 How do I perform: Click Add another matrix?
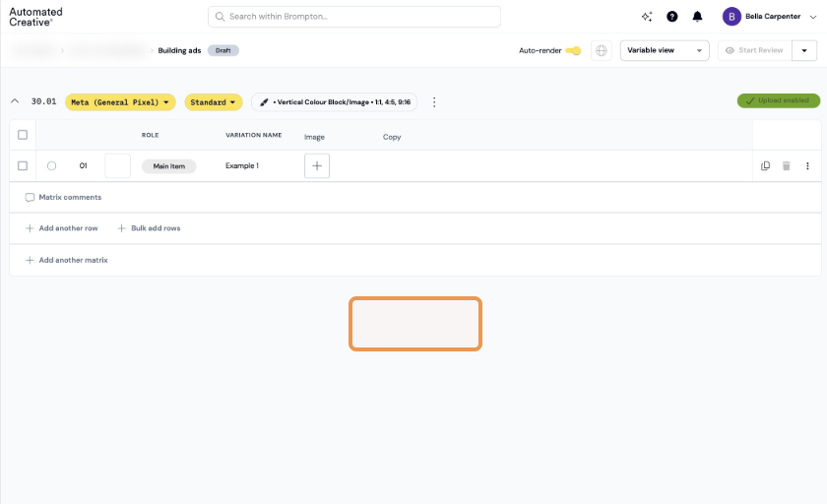coord(67,261)
